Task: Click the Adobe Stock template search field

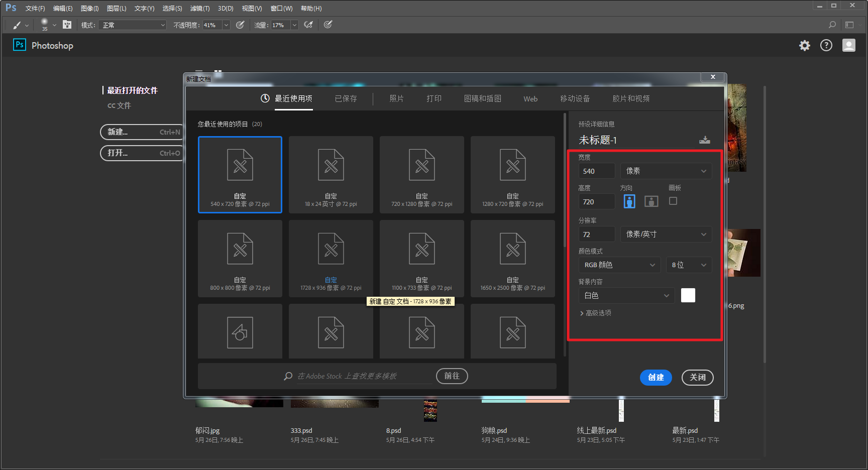Action: point(364,376)
